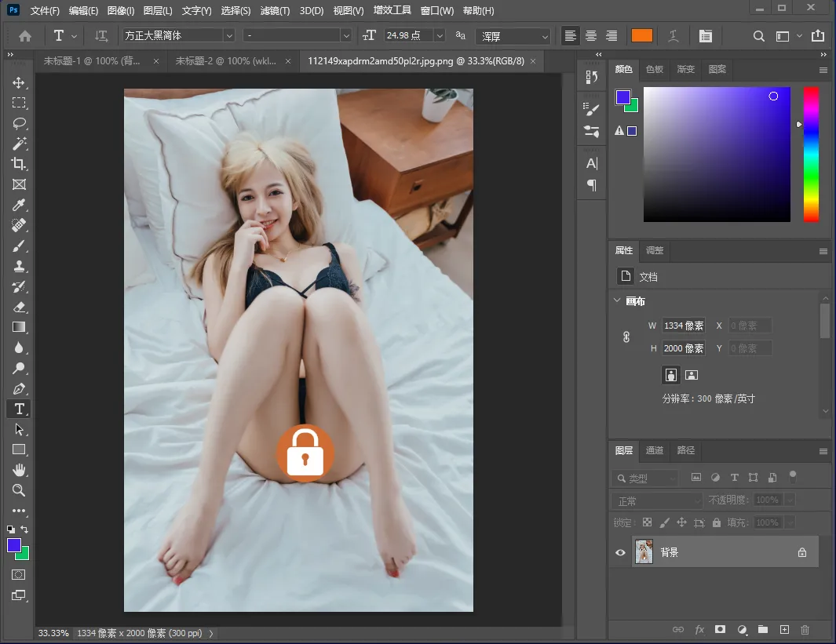The height and width of the screenshot is (644, 836).
Task: Hide the 背景 layer with eye icon
Action: pyautogui.click(x=620, y=552)
